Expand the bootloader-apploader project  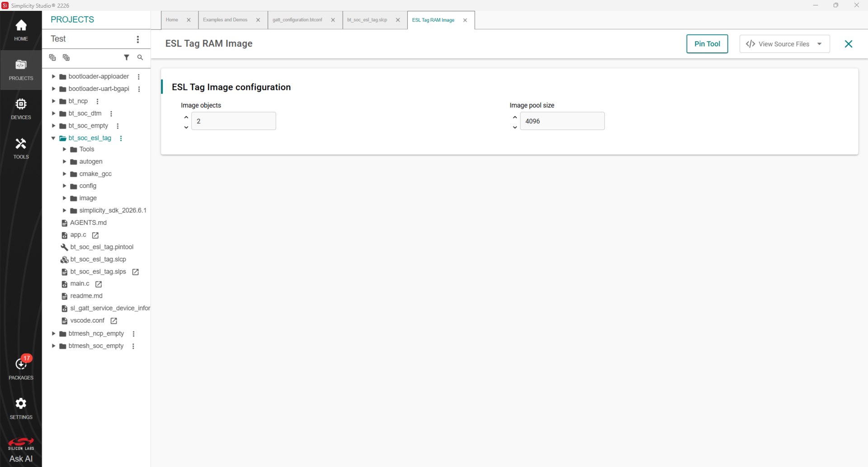53,76
